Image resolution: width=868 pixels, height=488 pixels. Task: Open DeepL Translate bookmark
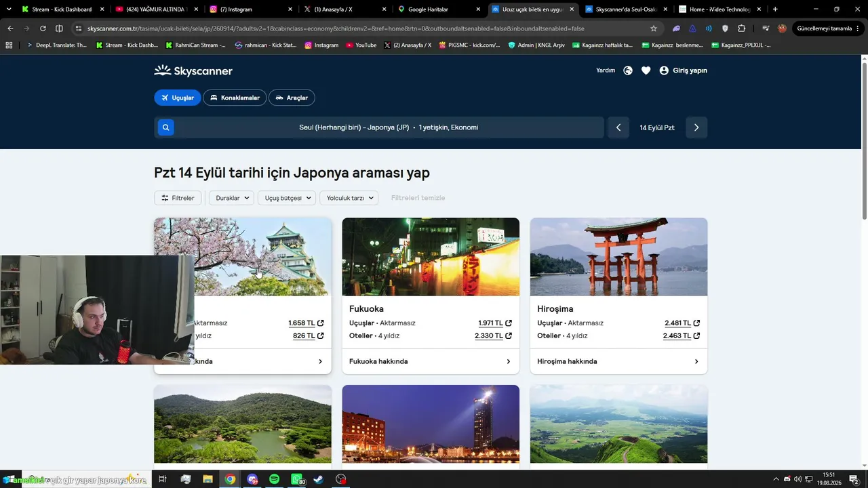coord(58,45)
